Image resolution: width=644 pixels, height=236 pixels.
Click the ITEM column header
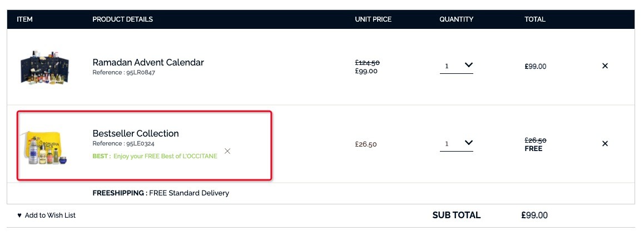coord(24,19)
